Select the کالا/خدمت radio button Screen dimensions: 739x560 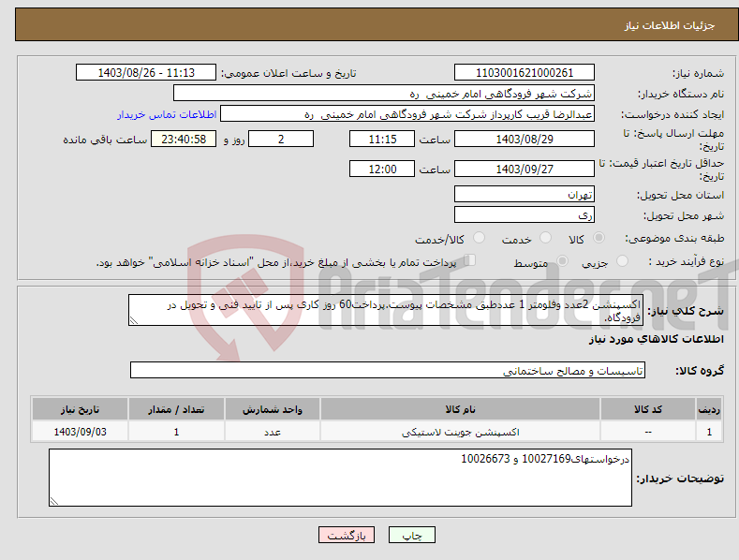[479, 238]
